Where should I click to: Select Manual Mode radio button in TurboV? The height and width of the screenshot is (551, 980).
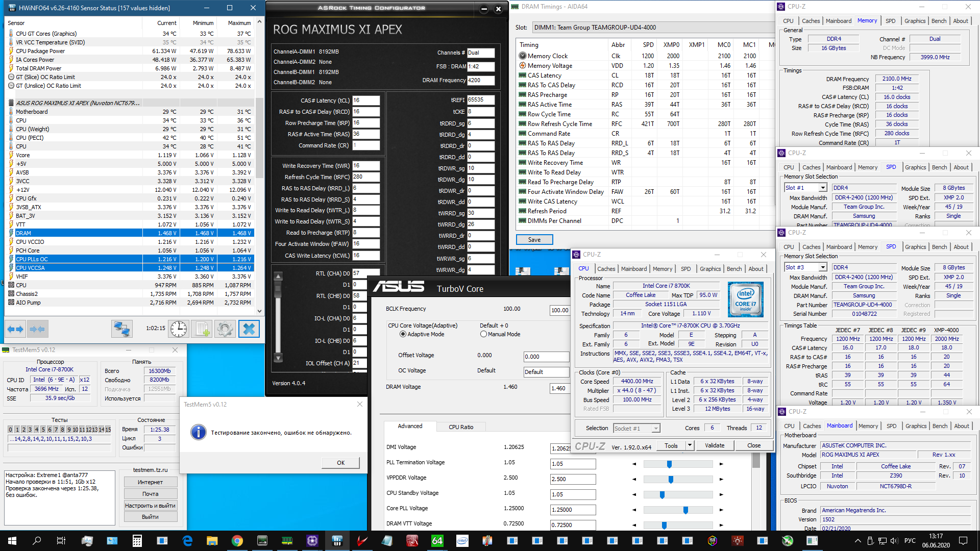tap(483, 334)
